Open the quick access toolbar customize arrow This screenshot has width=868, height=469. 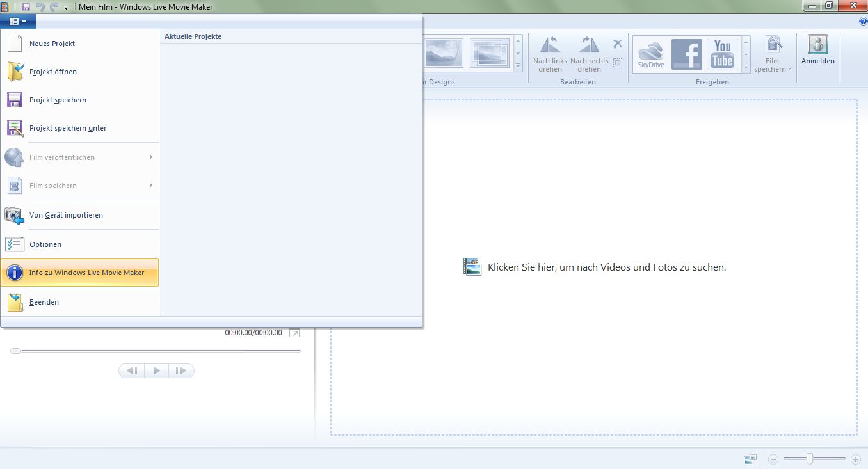pyautogui.click(x=66, y=7)
